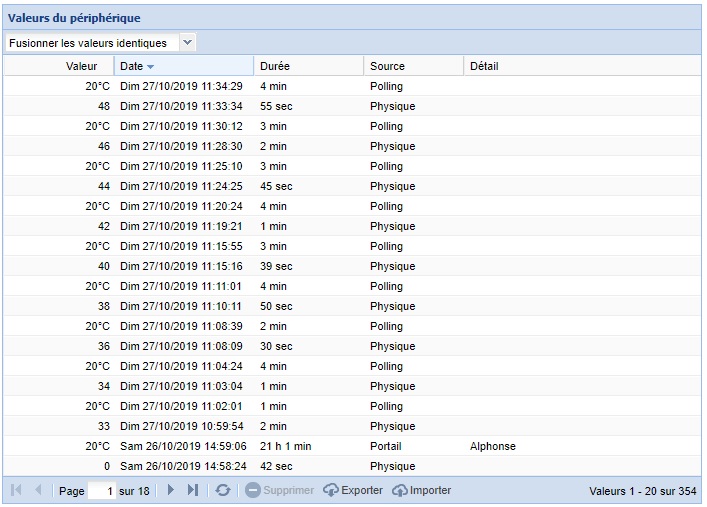
Task: Sort by the Valeur column header
Action: point(59,66)
